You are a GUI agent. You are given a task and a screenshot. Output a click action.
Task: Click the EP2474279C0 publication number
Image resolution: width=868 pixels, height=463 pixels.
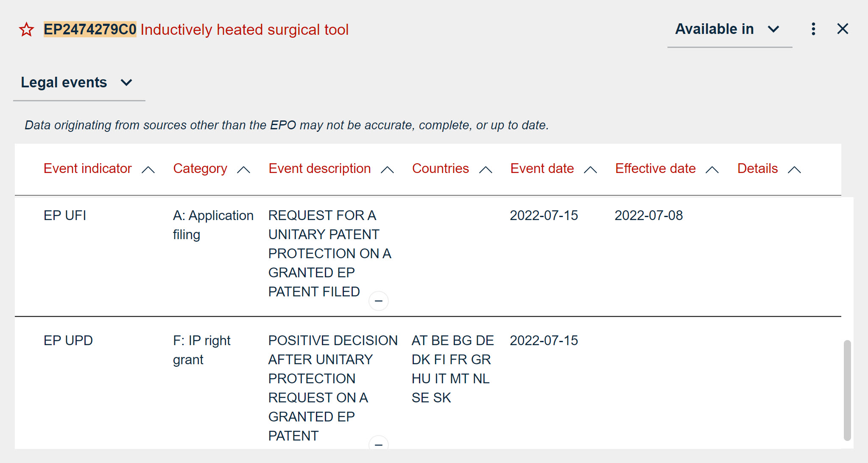click(x=90, y=30)
